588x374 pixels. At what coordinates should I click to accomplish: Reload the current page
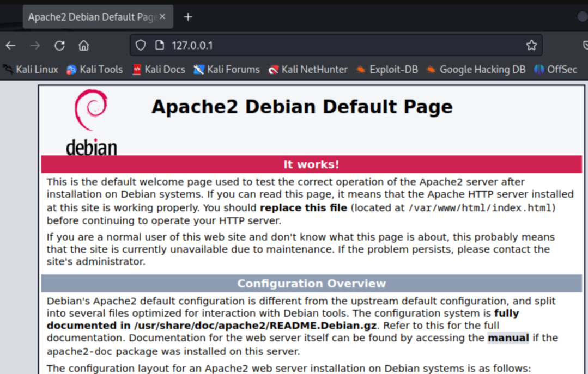59,46
